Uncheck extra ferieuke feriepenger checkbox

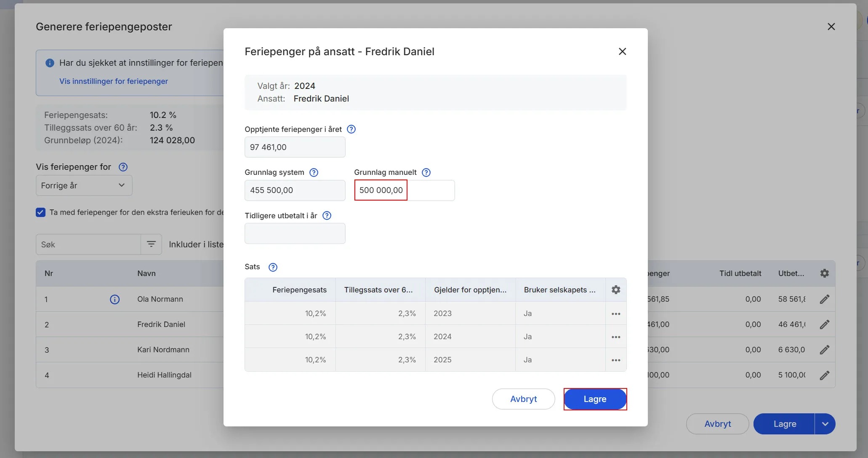click(x=40, y=212)
